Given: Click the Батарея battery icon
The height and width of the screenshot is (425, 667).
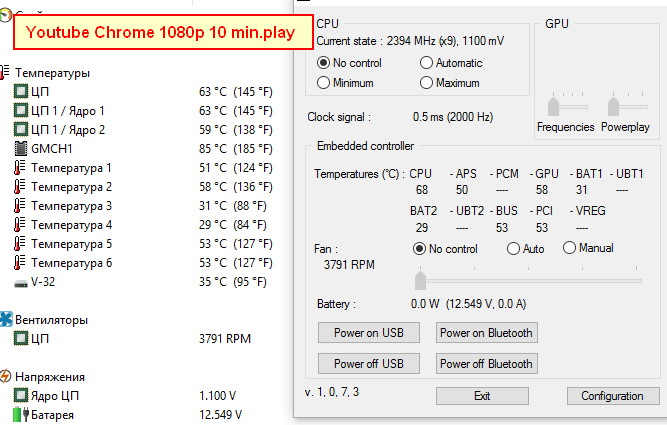Looking at the screenshot, I should pos(20,414).
